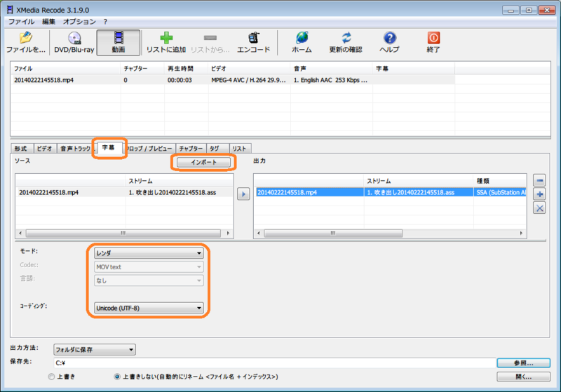Click the 保存先 path field C:¥
This screenshot has height=392, width=561.
[x=274, y=363]
